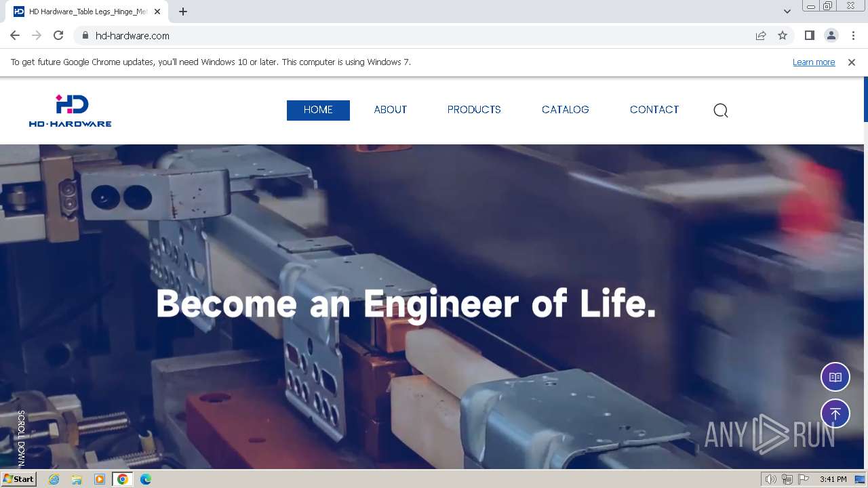Click the show desktop tray button
The height and width of the screenshot is (488, 868).
[860, 479]
